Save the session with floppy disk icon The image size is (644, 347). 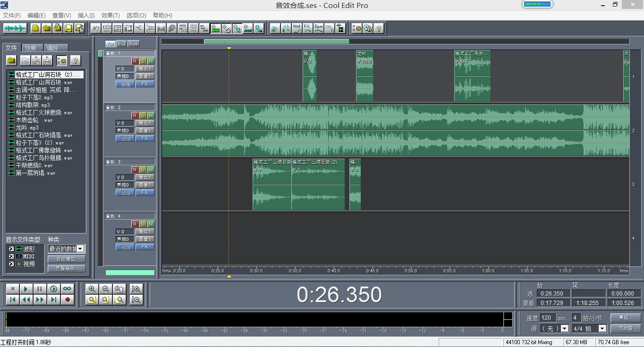68,28
